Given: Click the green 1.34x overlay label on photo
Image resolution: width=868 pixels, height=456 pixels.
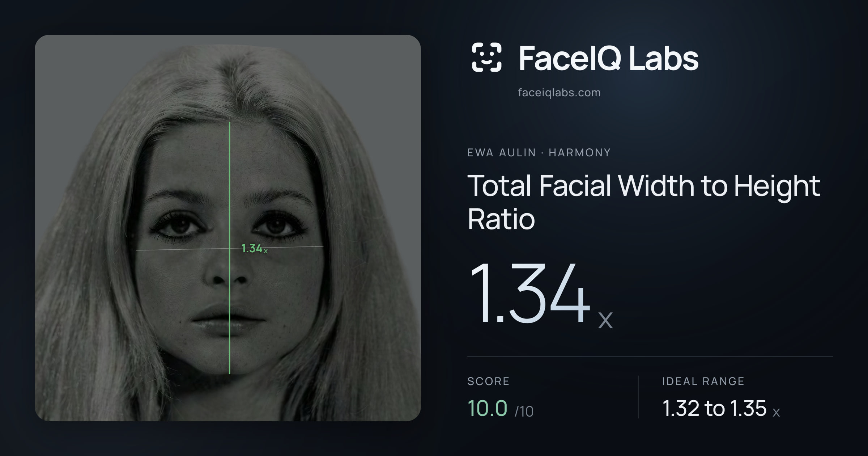Looking at the screenshot, I should coord(255,248).
